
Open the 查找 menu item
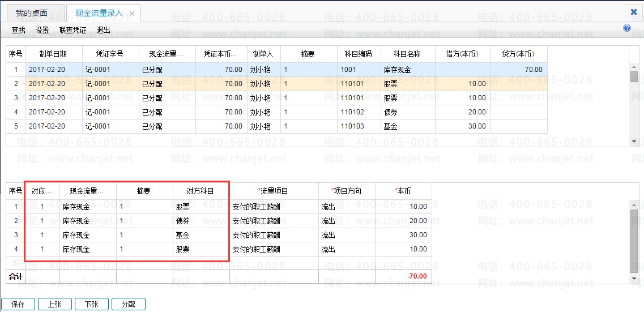18,30
